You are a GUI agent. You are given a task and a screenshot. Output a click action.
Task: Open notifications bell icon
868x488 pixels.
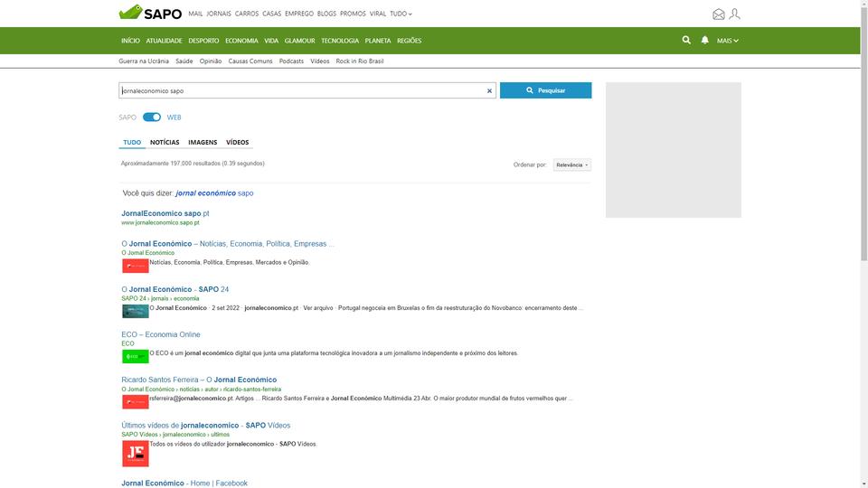[704, 40]
